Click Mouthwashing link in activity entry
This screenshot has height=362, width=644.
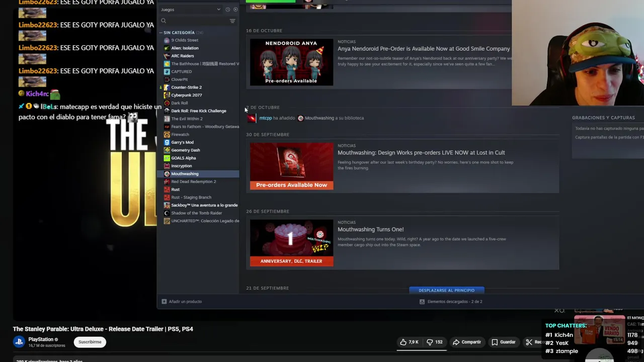click(x=319, y=118)
